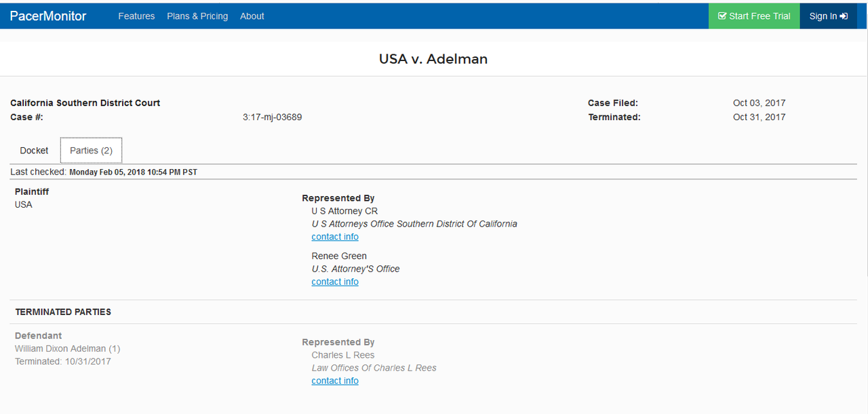Click the case number 3:17-mj-03689
Screen dimensions: 868x414
tap(272, 117)
